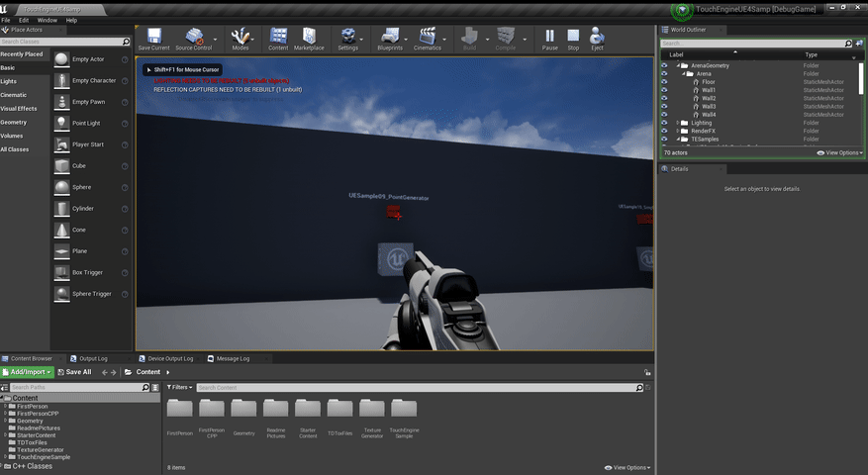Open the Filters dropdown in Content Browser
The height and width of the screenshot is (475, 868).
(x=178, y=387)
